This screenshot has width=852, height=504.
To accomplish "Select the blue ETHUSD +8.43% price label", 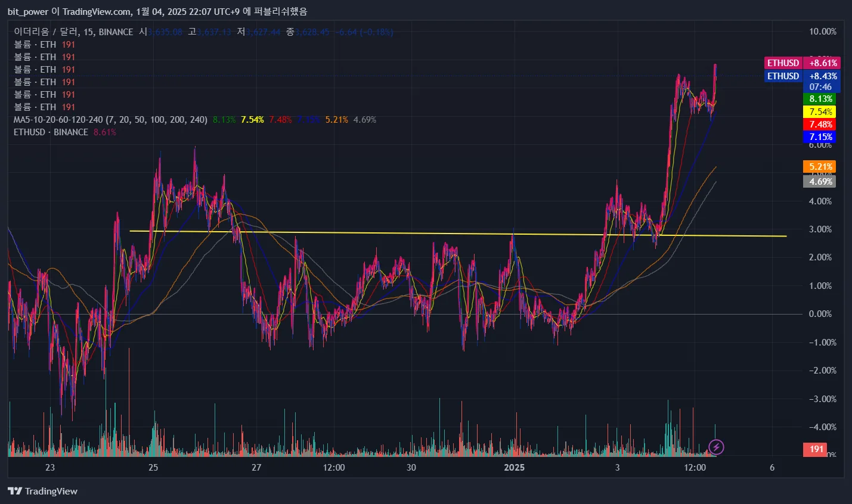I will 802,76.
